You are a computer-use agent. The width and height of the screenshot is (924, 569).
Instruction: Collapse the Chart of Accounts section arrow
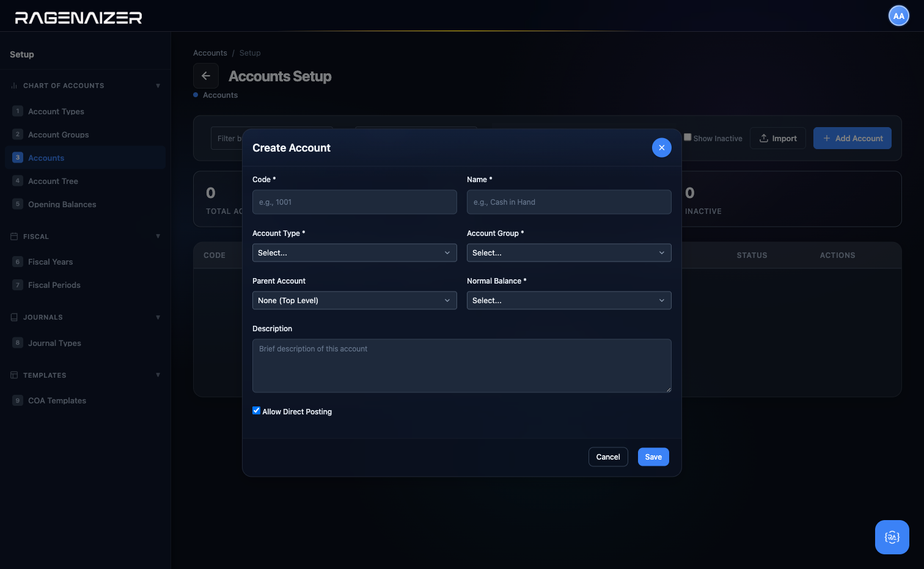point(158,86)
